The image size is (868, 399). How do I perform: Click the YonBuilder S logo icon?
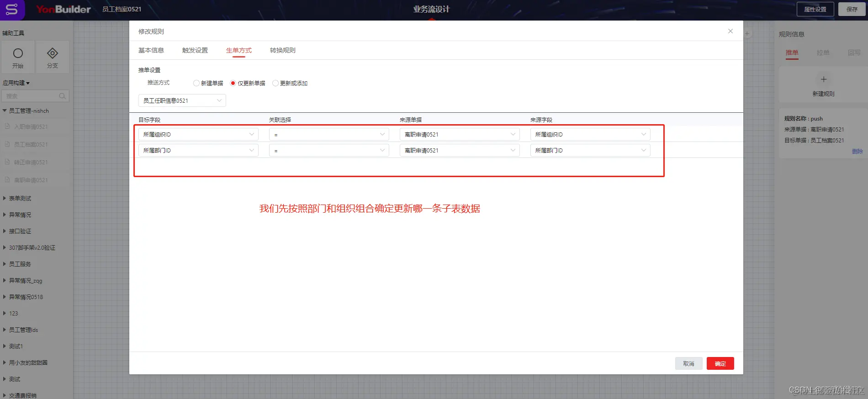[12, 9]
